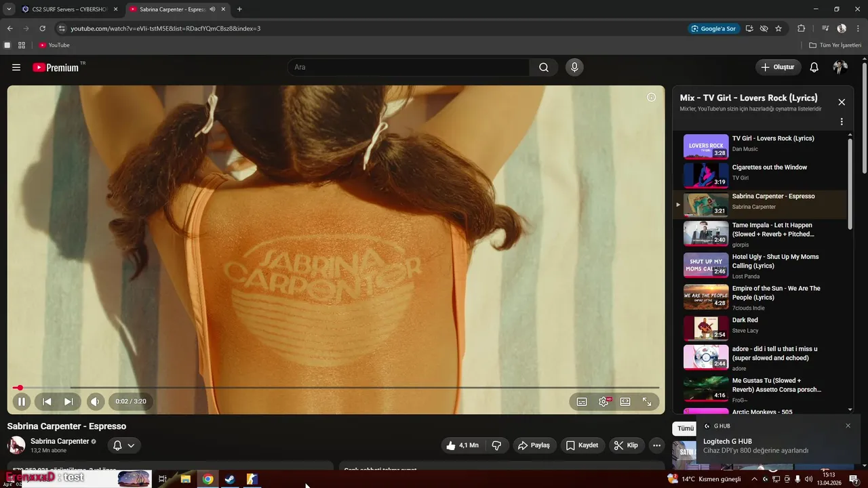The width and height of the screenshot is (868, 488).
Task: Skip to the next video
Action: tap(68, 401)
